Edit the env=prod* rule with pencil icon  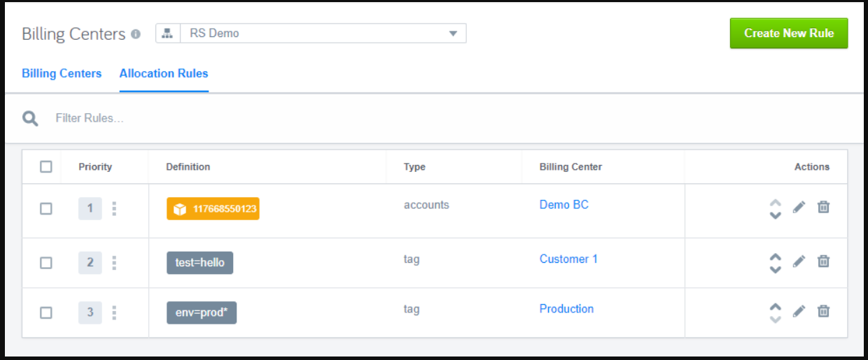point(799,311)
